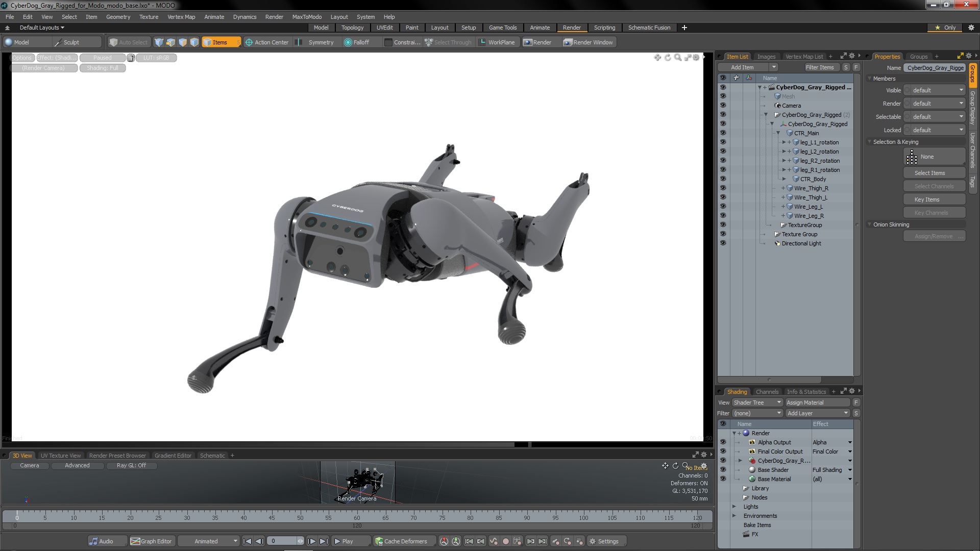Open the Visible dropdown

pos(935,90)
